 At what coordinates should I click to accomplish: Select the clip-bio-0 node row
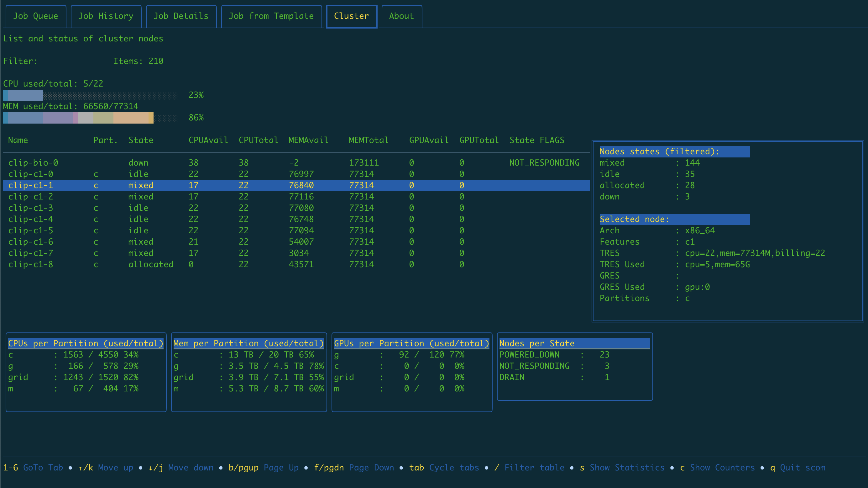(33, 163)
